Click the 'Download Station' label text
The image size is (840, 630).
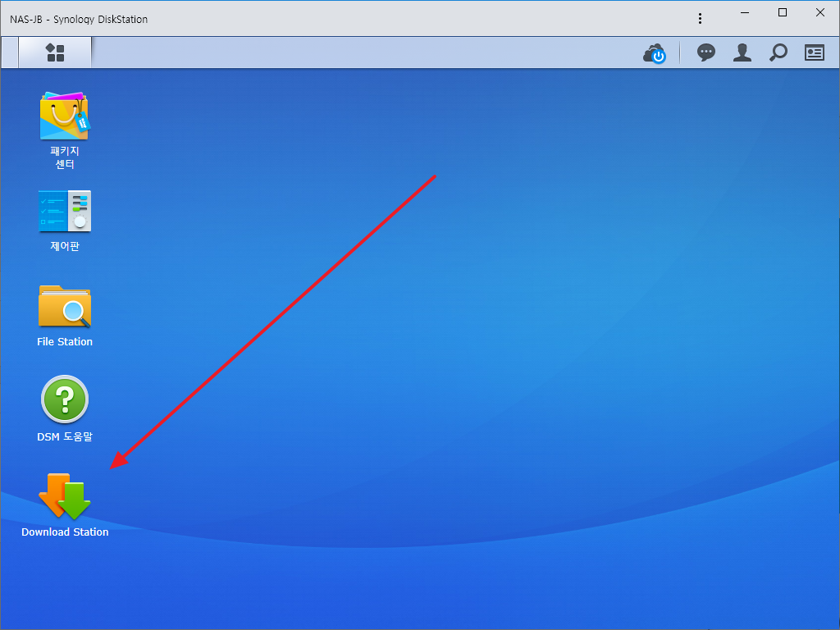point(65,532)
